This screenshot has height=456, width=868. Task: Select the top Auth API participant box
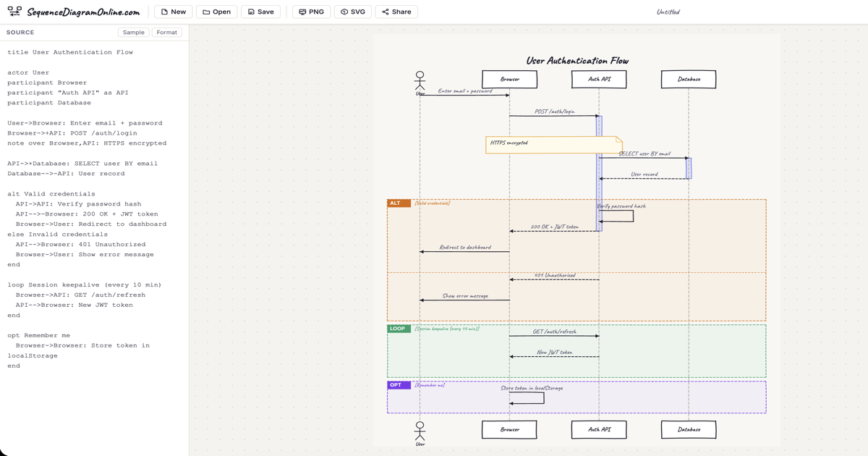599,79
